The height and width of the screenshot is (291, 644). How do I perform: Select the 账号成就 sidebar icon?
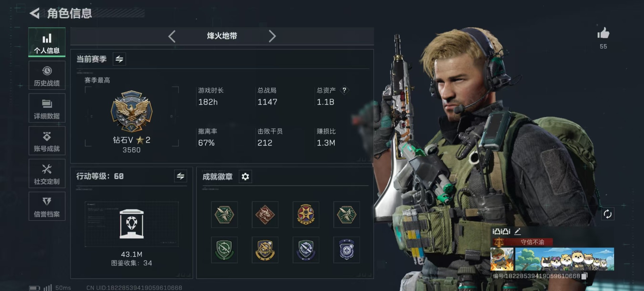coord(47,141)
